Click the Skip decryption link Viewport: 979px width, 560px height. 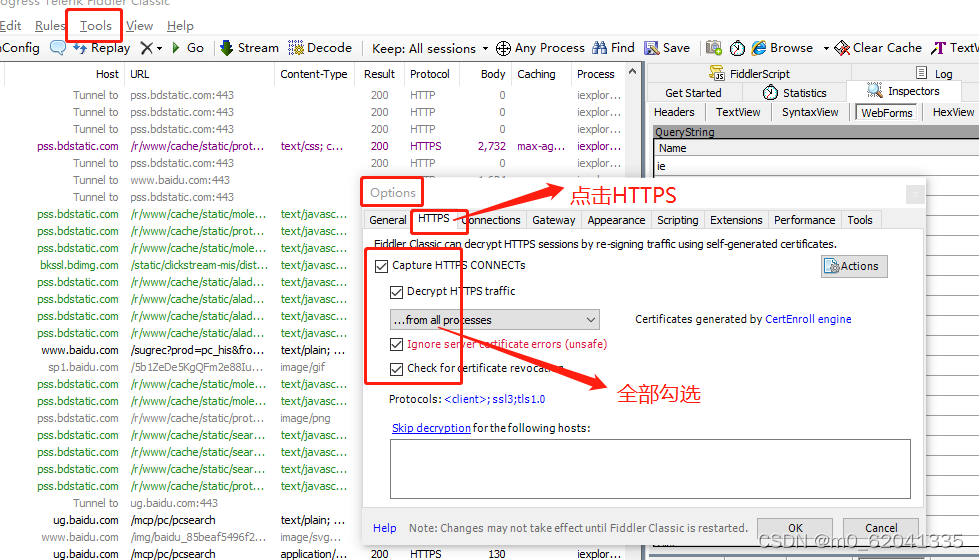431,428
